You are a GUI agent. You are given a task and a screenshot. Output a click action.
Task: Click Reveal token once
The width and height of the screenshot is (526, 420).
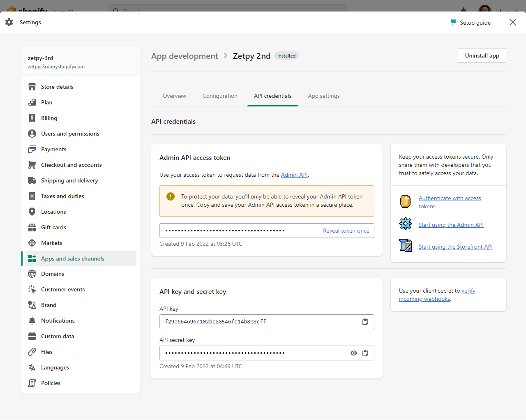click(x=346, y=231)
